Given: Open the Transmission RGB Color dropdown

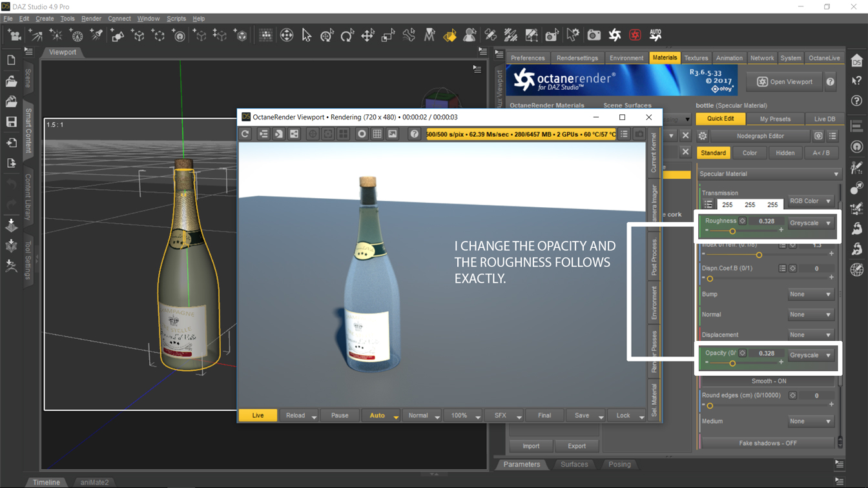Looking at the screenshot, I should [811, 201].
